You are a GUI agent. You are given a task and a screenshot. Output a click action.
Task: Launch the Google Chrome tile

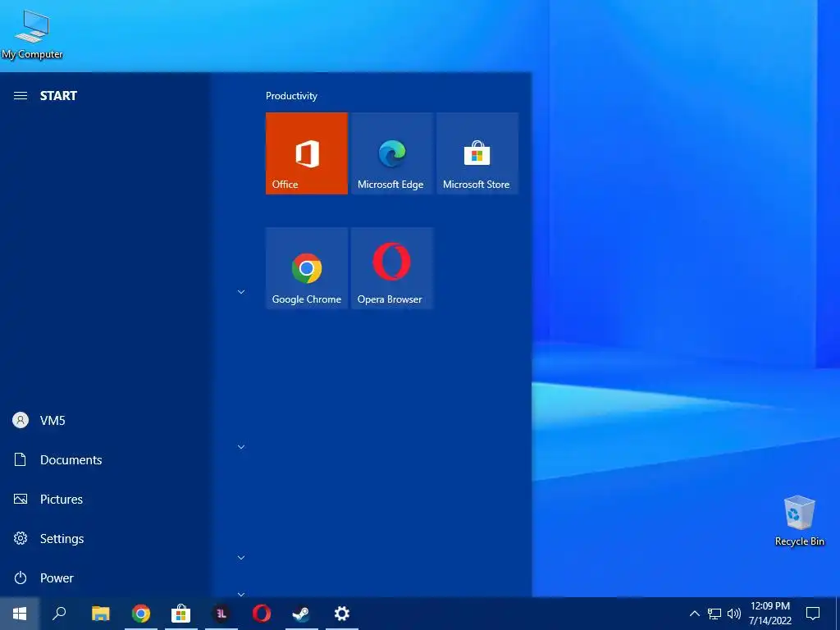pyautogui.click(x=307, y=268)
